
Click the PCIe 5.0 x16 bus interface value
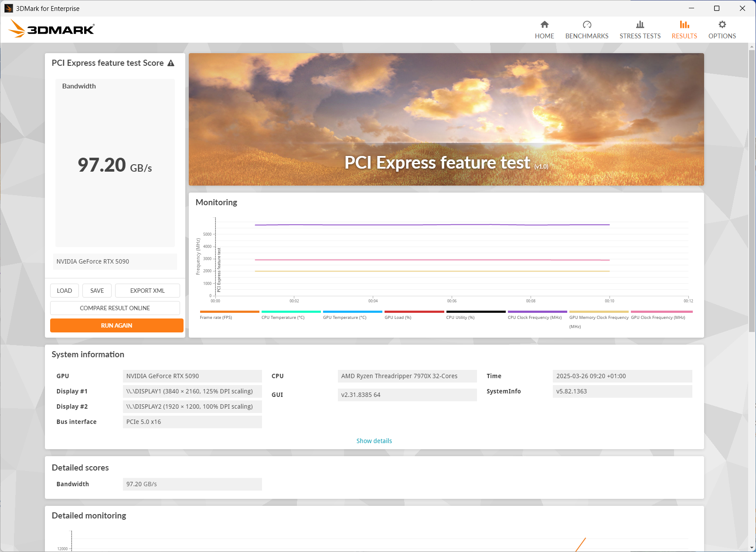(x=192, y=422)
